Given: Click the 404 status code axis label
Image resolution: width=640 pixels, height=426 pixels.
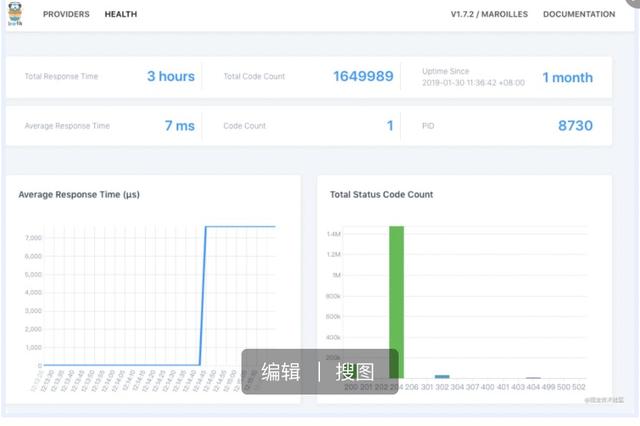Looking at the screenshot, I should pos(533,387).
